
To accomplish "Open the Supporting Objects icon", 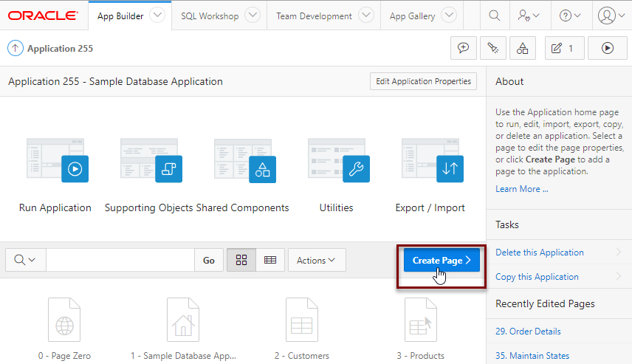I will [x=151, y=160].
